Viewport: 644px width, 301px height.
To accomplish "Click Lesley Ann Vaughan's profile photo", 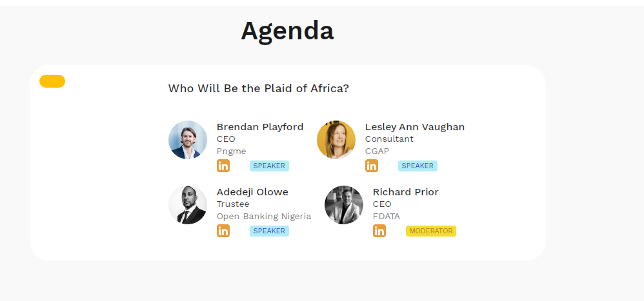I will pyautogui.click(x=336, y=140).
